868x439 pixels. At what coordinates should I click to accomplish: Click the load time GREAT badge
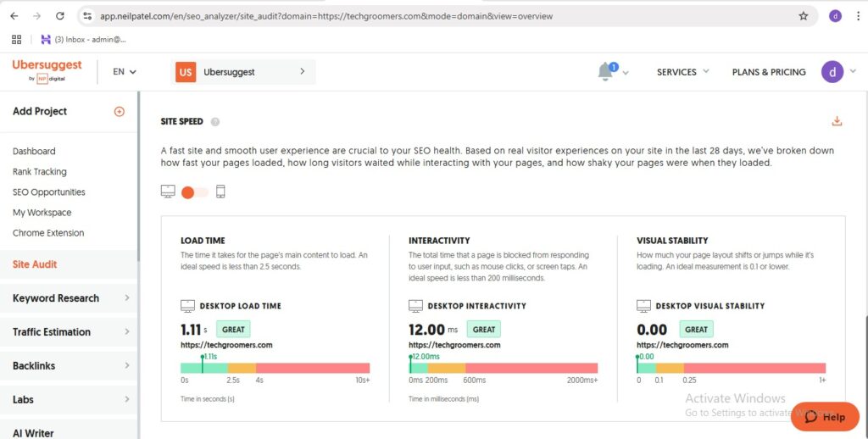coord(233,330)
